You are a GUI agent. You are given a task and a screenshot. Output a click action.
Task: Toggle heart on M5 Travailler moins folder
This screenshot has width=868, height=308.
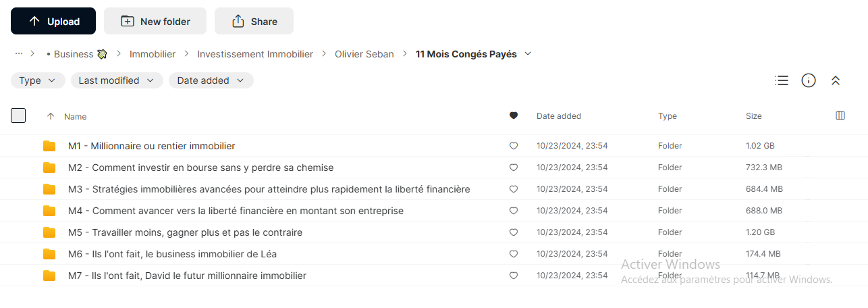click(514, 232)
